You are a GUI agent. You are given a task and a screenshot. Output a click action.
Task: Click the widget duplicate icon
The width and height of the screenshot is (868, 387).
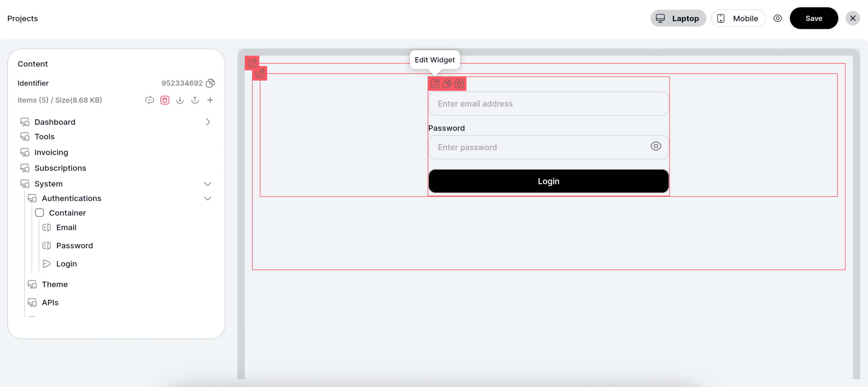(447, 84)
